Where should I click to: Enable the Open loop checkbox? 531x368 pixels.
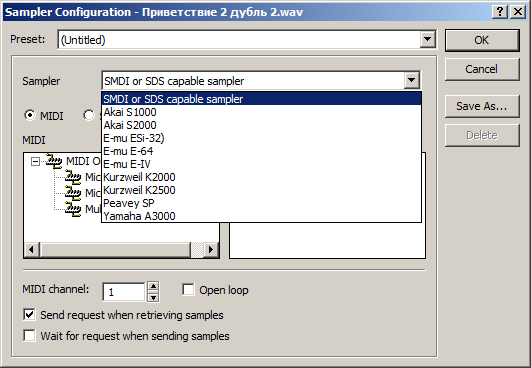pyautogui.click(x=188, y=290)
